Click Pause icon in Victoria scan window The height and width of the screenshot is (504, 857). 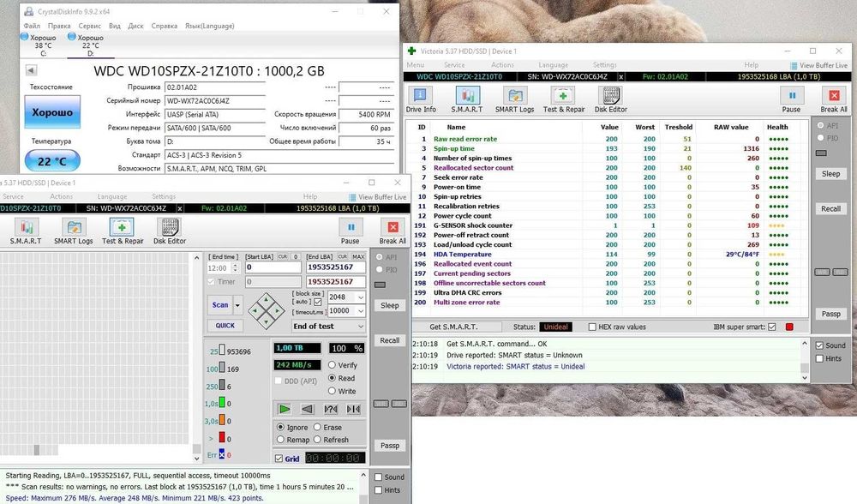pos(350,231)
